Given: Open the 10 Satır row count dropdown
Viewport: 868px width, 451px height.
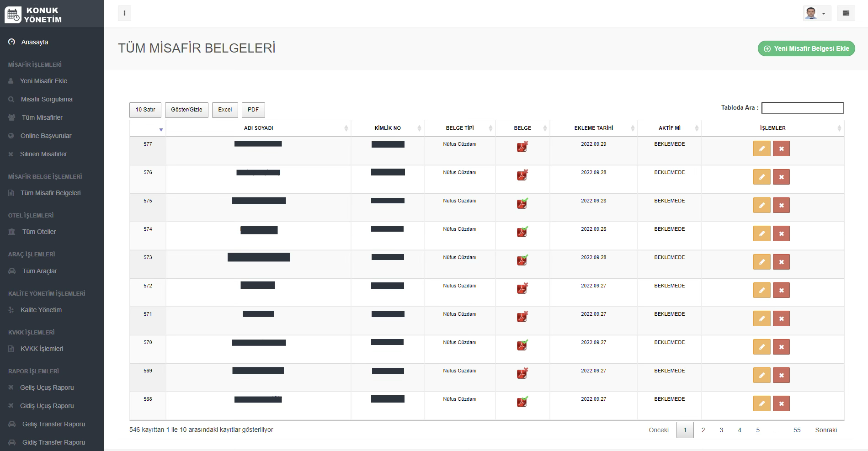Looking at the screenshot, I should [145, 110].
